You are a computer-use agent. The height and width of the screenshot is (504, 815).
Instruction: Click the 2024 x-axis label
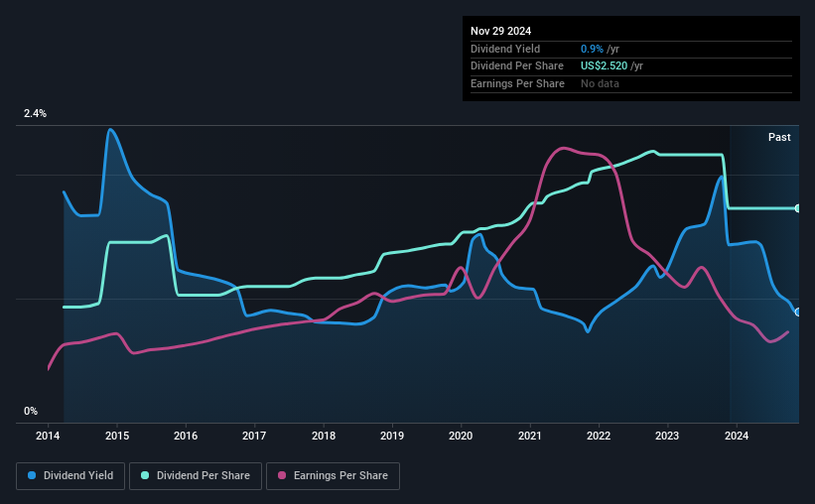(x=737, y=436)
